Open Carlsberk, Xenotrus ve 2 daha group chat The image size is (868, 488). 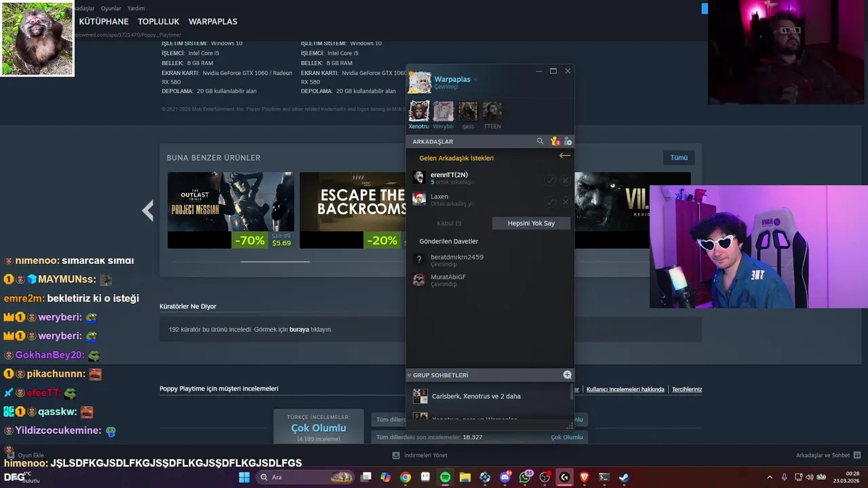488,396
